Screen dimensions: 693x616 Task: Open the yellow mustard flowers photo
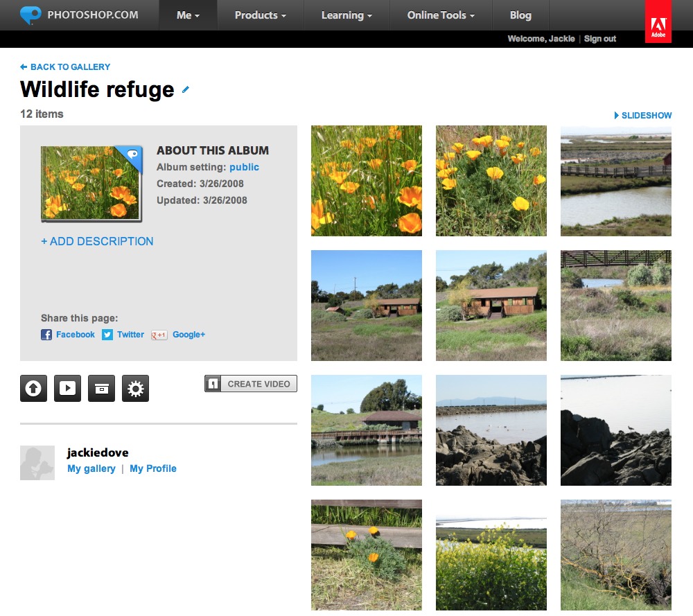click(x=491, y=555)
